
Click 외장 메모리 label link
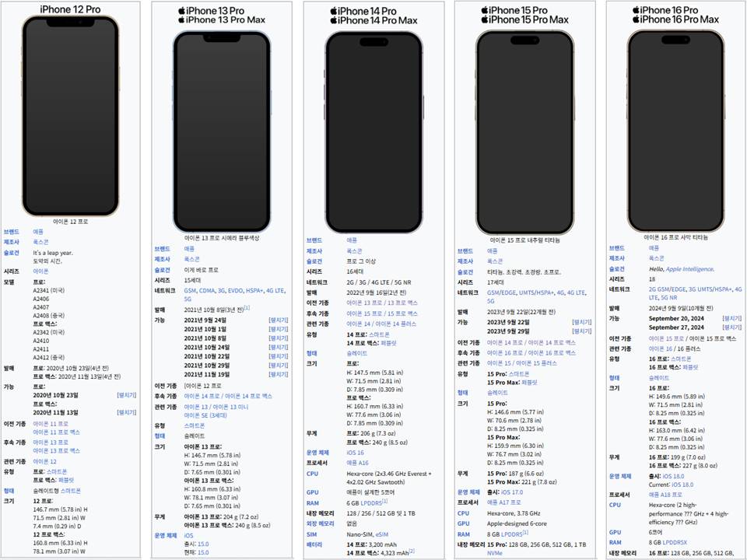320,523
